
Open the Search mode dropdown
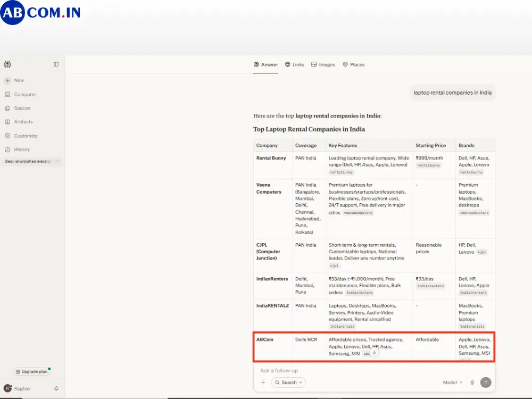tap(288, 383)
